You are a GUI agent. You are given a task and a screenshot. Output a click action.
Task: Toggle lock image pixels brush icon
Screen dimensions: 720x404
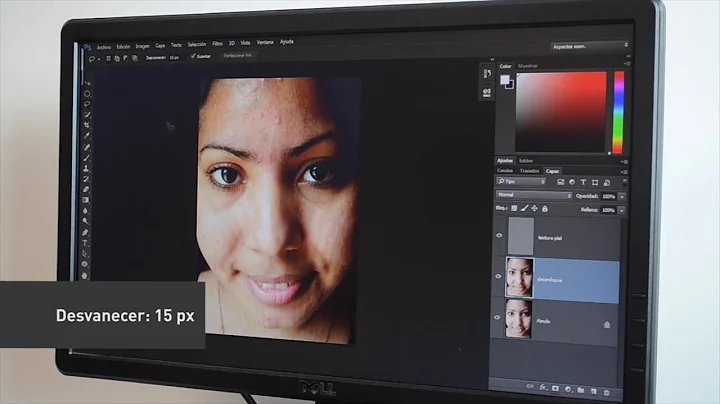tap(524, 208)
